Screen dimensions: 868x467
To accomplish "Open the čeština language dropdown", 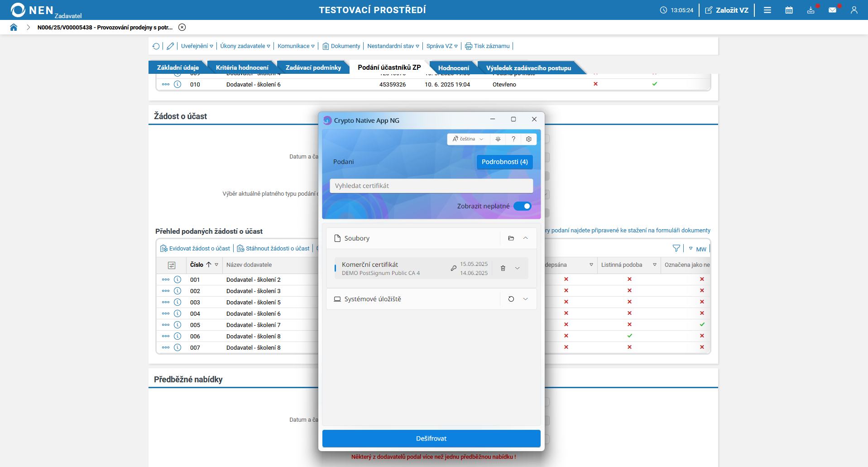I will coord(468,139).
